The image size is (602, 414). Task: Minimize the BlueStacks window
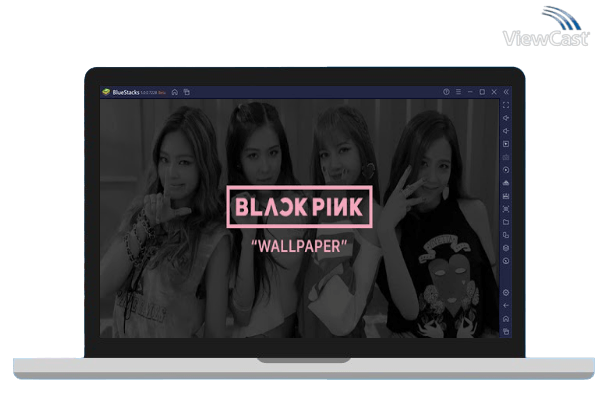470,92
